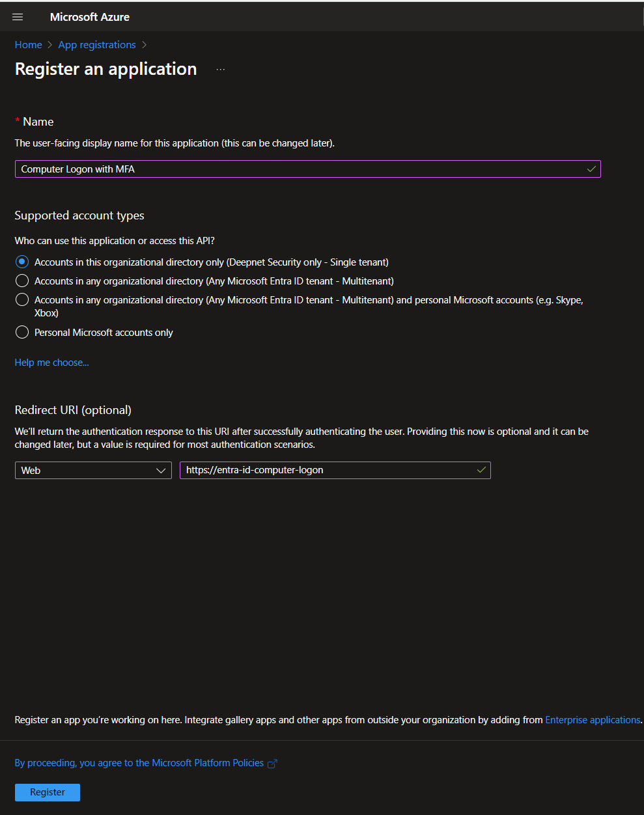Select Single tenant account type radio
Screen dimensions: 644x815
pyautogui.click(x=22, y=262)
